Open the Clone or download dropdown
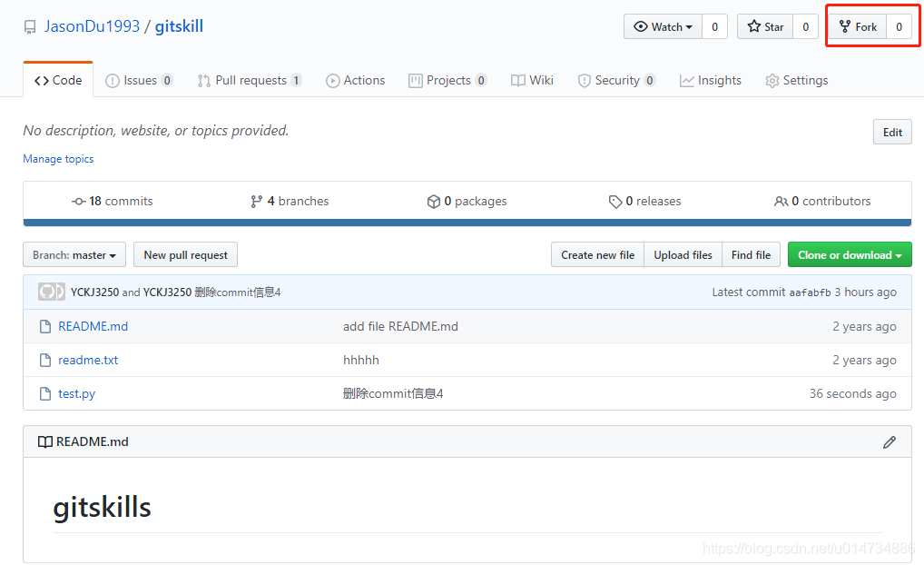 pos(850,254)
